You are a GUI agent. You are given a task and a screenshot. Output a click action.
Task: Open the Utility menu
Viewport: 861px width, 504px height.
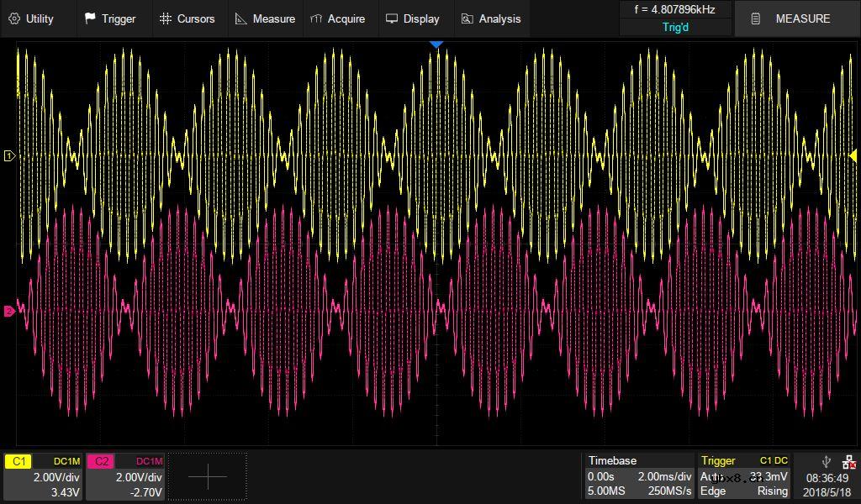pos(31,18)
